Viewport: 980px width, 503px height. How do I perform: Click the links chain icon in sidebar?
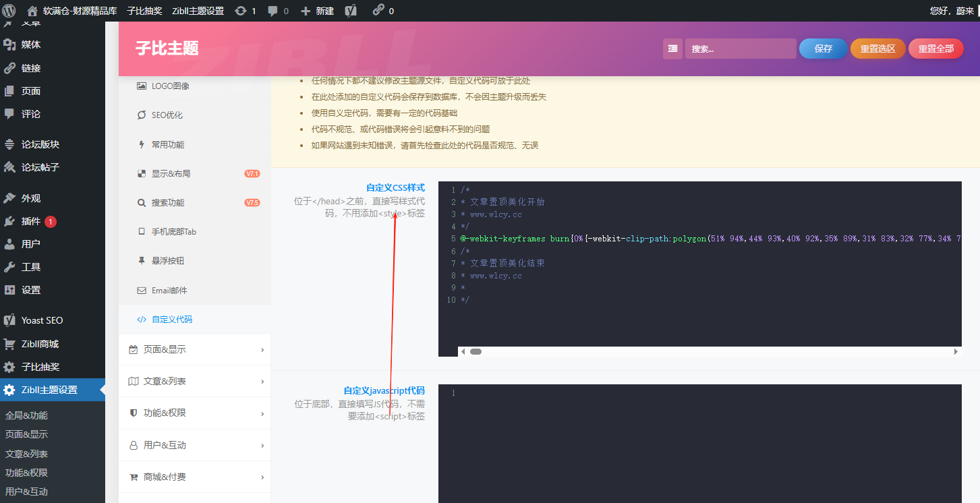9,68
